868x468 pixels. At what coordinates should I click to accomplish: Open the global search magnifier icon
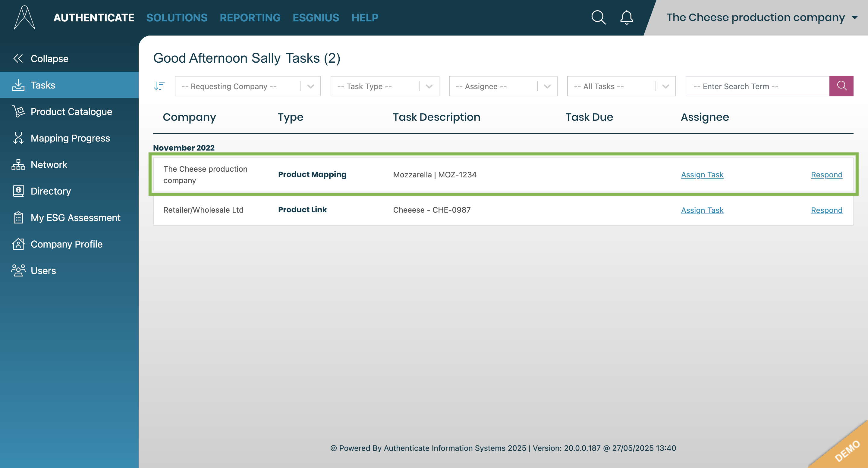click(599, 17)
